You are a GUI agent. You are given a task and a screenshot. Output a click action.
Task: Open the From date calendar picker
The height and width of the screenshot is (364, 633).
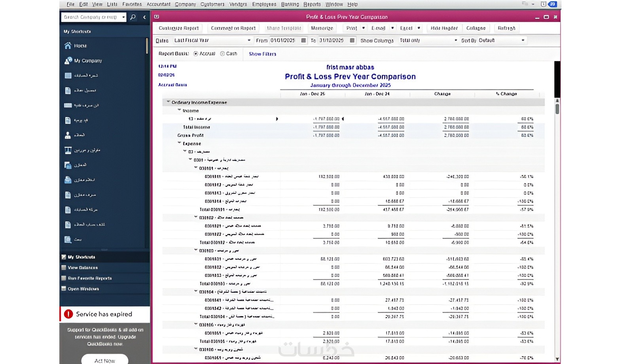coord(303,40)
